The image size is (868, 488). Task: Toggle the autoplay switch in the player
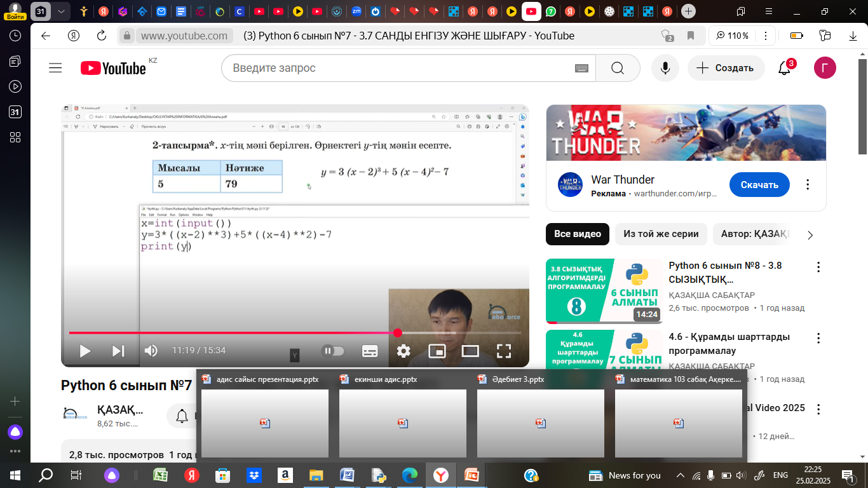(x=334, y=351)
